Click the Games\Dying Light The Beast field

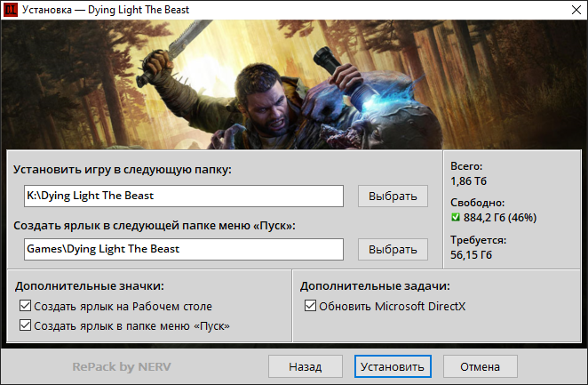point(183,249)
